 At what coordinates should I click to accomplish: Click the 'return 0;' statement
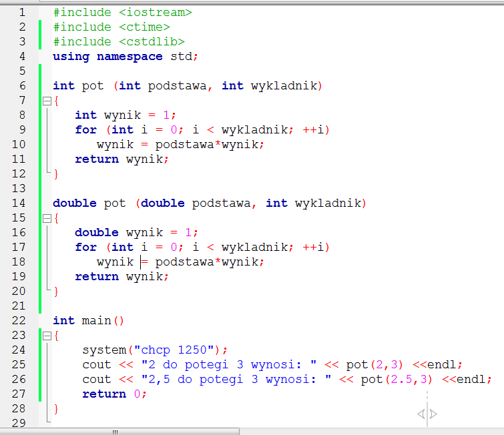[114, 394]
